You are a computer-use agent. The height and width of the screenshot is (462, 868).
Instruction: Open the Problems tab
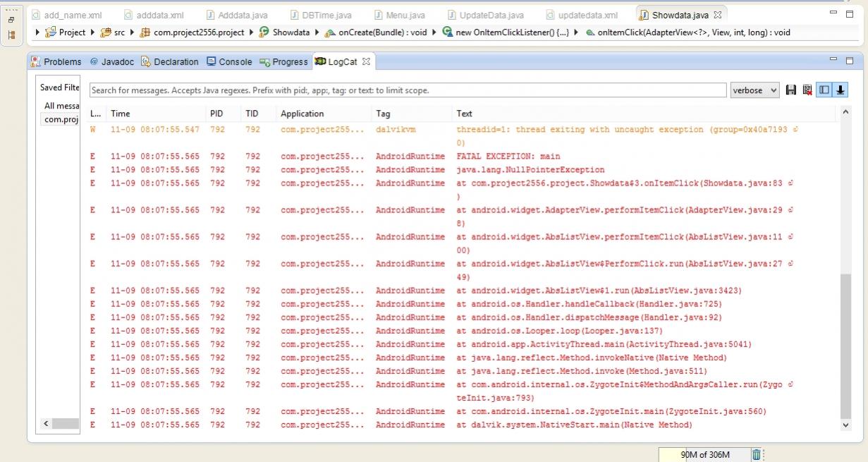[56, 62]
